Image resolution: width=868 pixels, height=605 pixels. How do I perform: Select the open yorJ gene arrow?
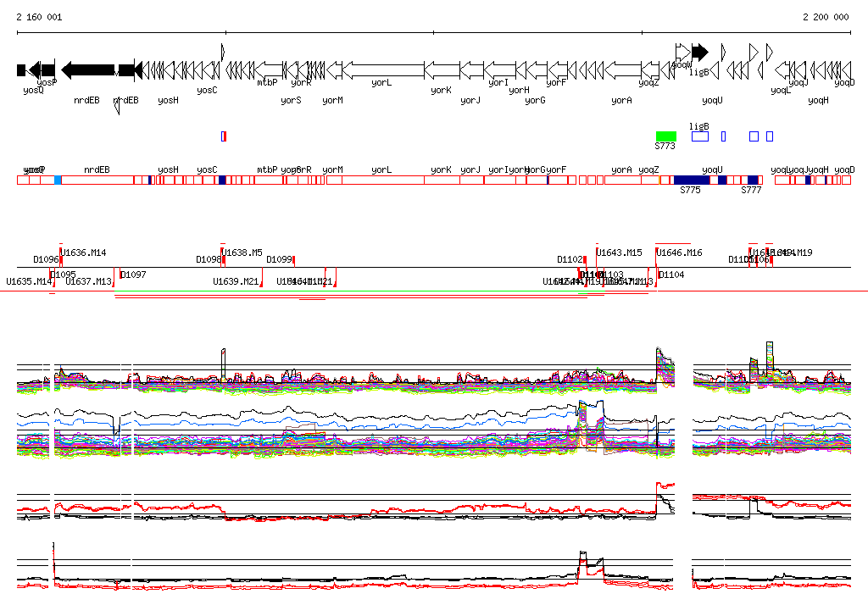(x=471, y=70)
